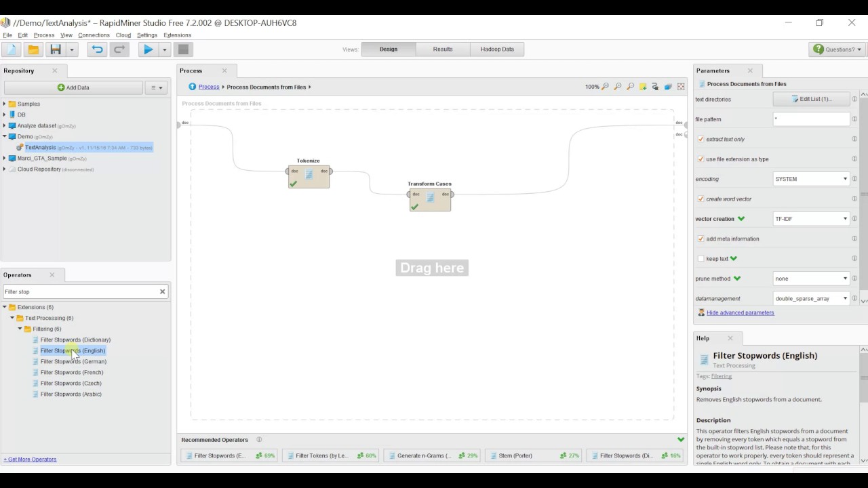
Task: Select the Tokenize operator
Action: click(309, 176)
